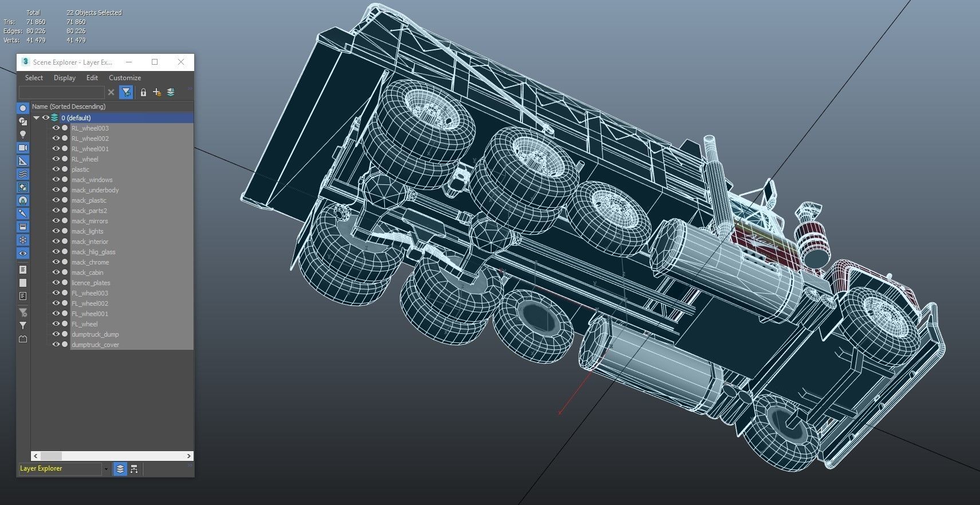Click the object type dot of plastic
Image resolution: width=980 pixels, height=505 pixels.
pos(65,169)
